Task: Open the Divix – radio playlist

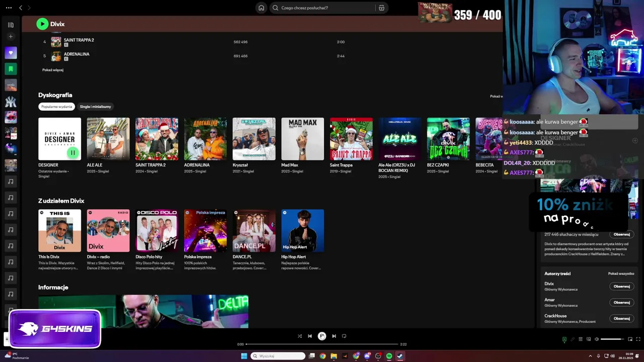Action: tap(108, 230)
